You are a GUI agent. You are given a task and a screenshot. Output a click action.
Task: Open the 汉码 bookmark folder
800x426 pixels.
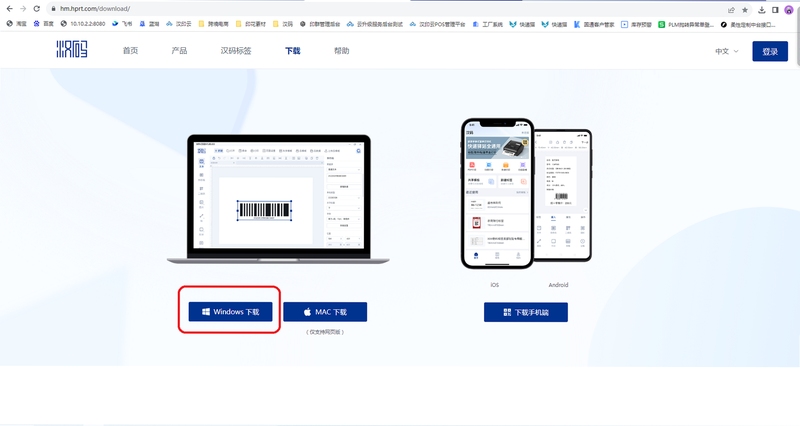[x=283, y=24]
